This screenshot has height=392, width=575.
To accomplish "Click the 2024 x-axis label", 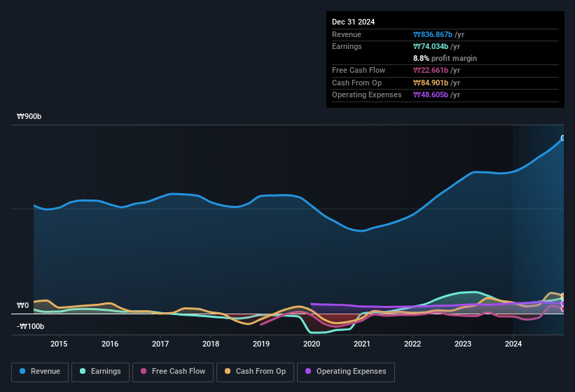I will (x=513, y=344).
